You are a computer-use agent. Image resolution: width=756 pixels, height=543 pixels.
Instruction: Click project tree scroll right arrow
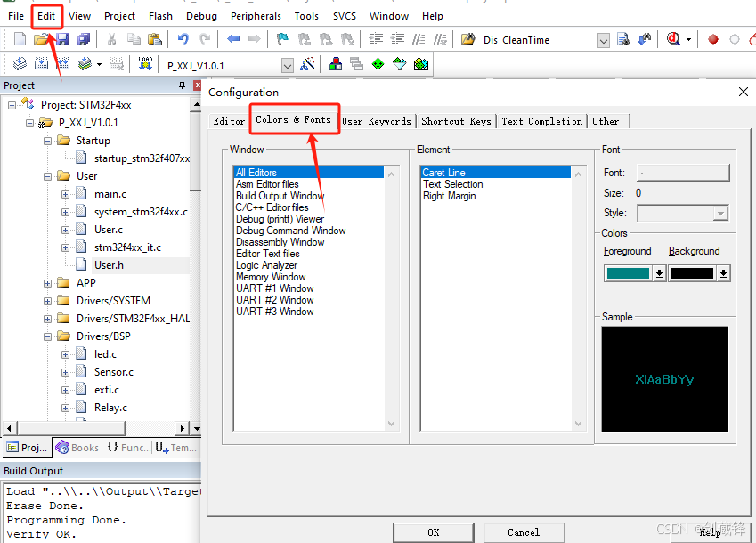pyautogui.click(x=182, y=428)
